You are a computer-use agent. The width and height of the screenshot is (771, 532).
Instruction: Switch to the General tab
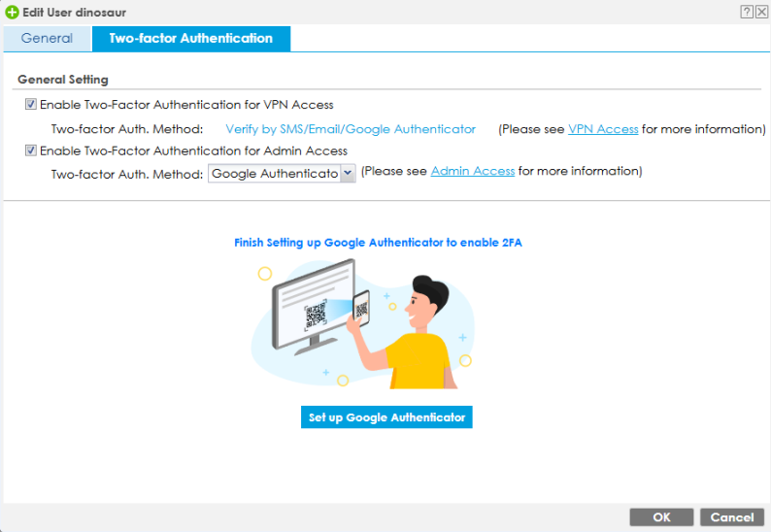(x=47, y=39)
